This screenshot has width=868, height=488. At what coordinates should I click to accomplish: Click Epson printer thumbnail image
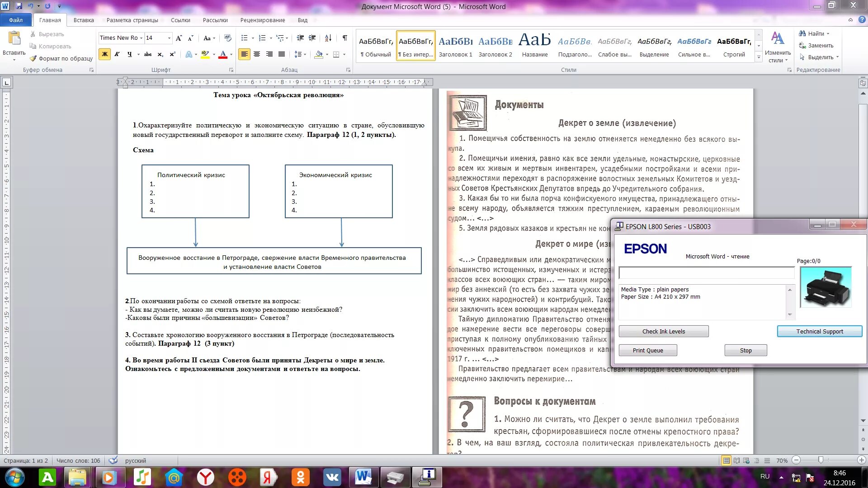pos(826,287)
